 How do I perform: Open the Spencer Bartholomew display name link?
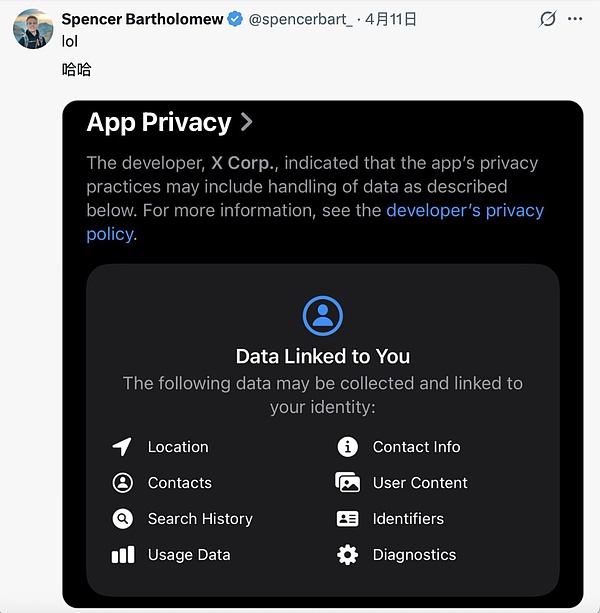click(x=143, y=19)
